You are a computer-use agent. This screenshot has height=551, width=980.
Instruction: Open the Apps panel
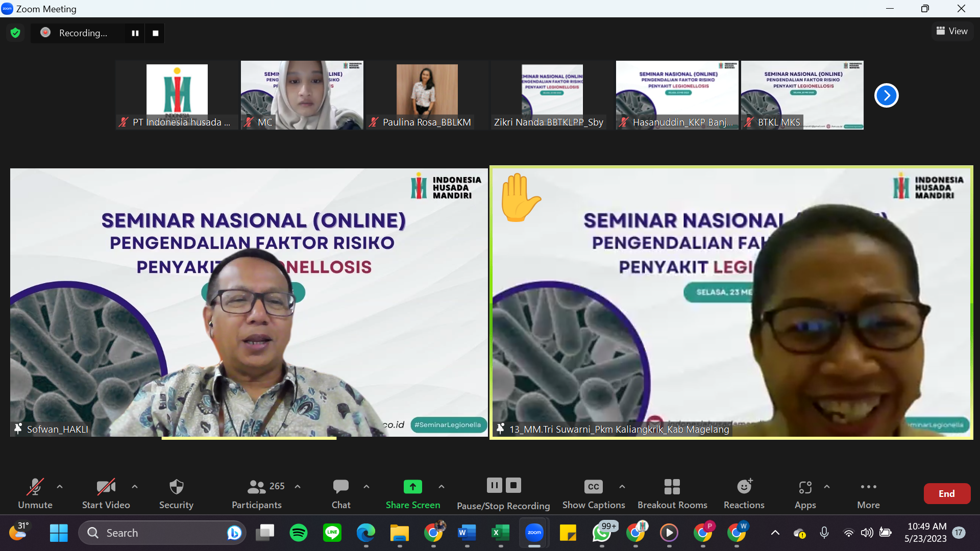[805, 493]
